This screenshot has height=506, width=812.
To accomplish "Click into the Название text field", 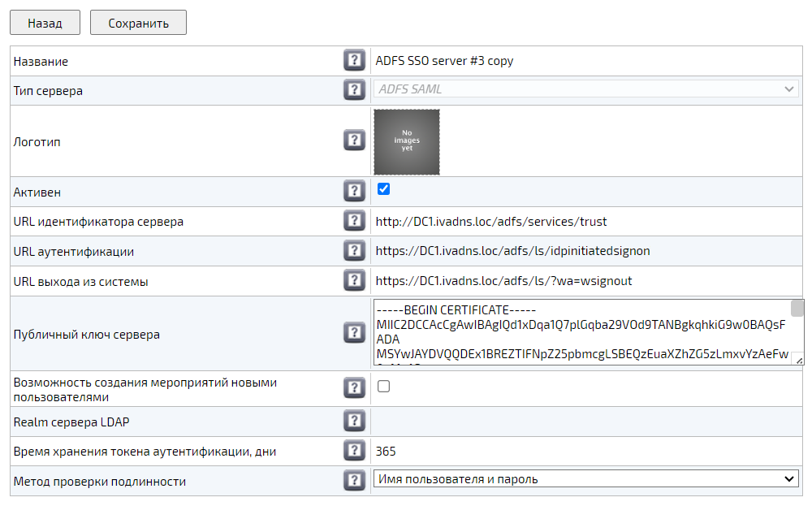I will coord(585,61).
